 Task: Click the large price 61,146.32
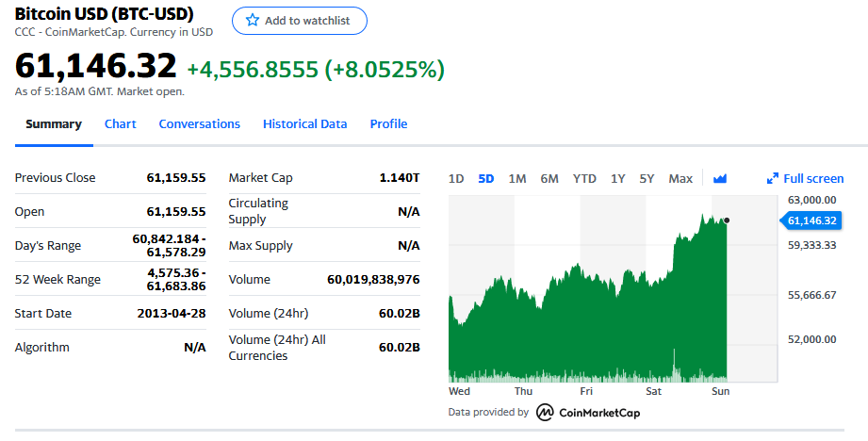96,65
